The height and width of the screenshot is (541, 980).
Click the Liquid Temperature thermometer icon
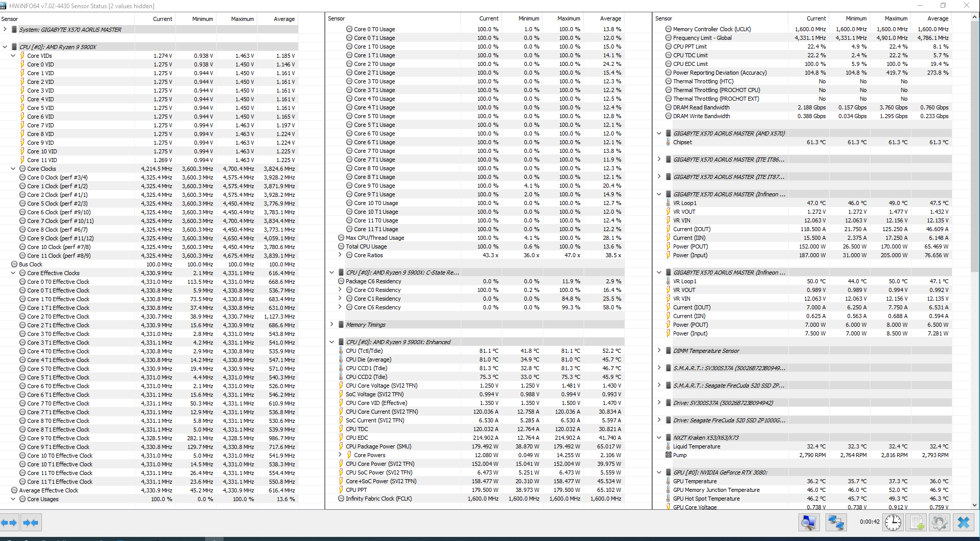click(668, 446)
